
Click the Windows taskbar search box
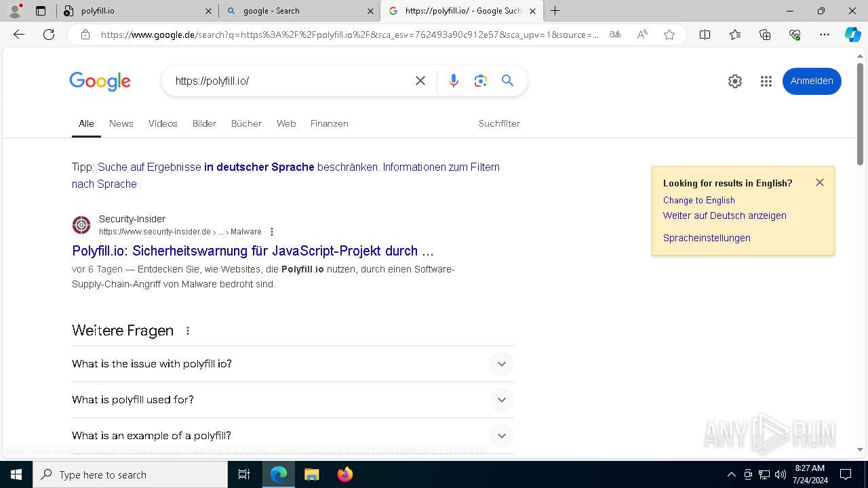click(130, 474)
